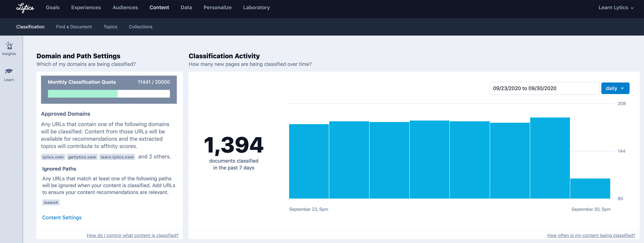Click the 11441 / 20000 quota value
The image size is (644, 243).
point(153,82)
